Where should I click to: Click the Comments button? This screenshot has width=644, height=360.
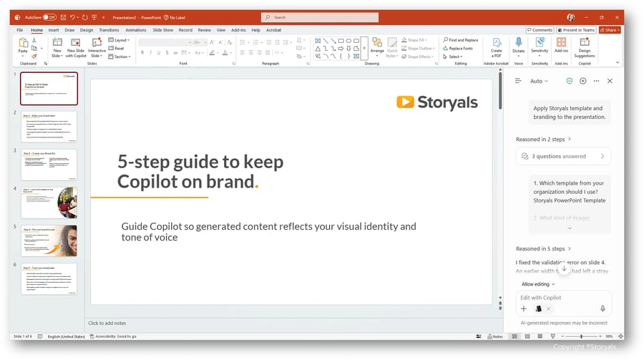pyautogui.click(x=540, y=30)
